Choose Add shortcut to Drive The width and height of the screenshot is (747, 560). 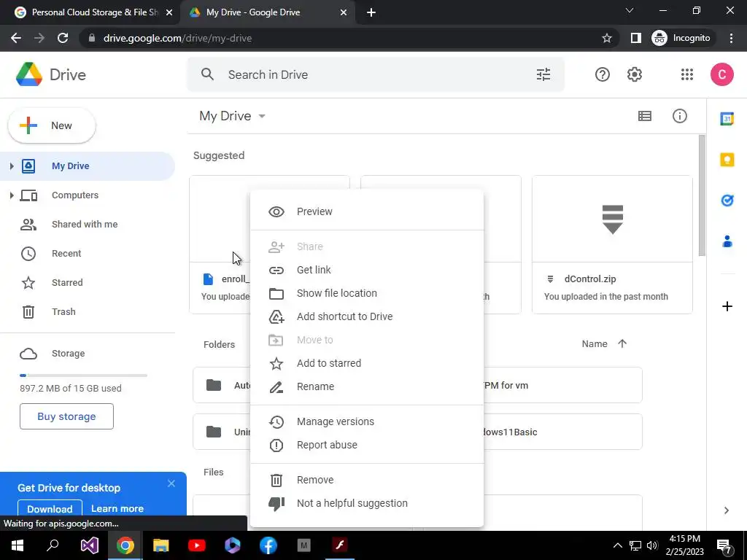tap(367, 316)
